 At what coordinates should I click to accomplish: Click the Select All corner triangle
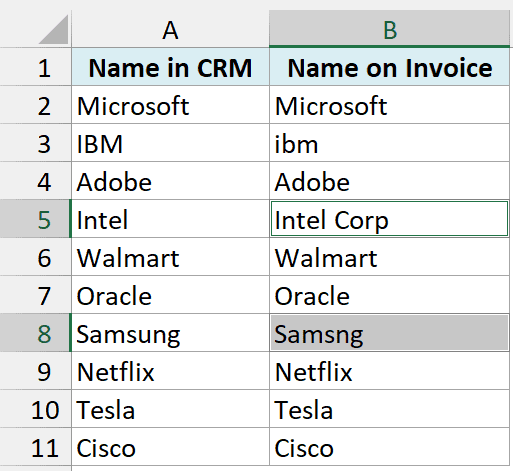[54, 30]
